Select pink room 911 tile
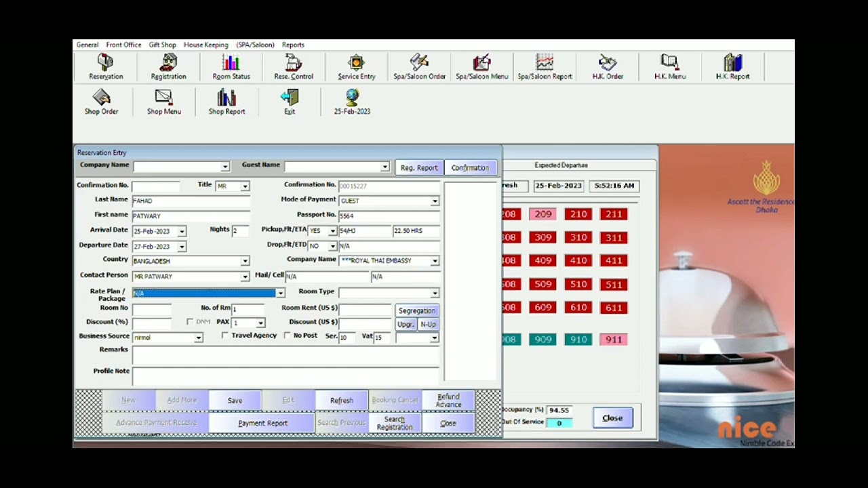 (x=613, y=340)
